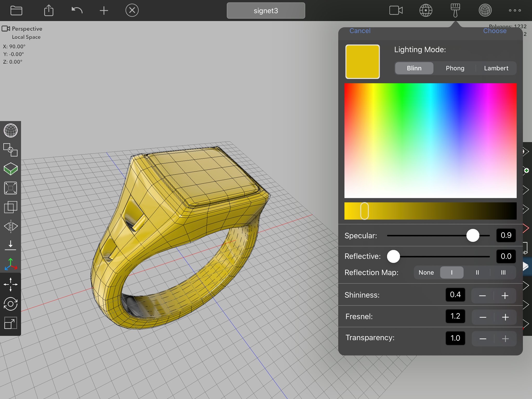
Task: Confirm with the Choose button
Action: (x=495, y=31)
